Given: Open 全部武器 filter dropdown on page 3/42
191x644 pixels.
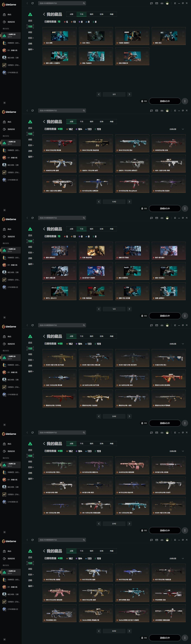Looking at the screenshot, I should coord(177,344).
